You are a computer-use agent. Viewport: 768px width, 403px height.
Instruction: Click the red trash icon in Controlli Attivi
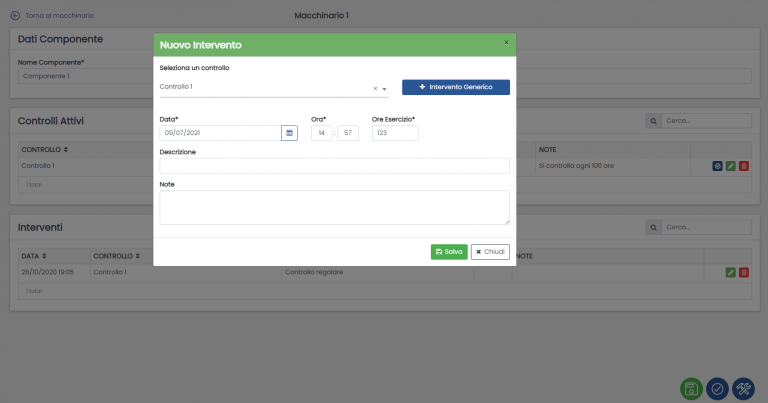tap(743, 165)
